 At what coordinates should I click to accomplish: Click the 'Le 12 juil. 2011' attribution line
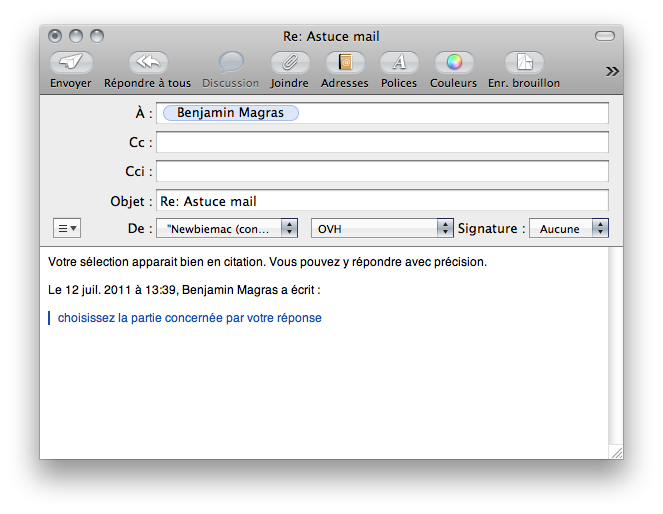coord(184,290)
